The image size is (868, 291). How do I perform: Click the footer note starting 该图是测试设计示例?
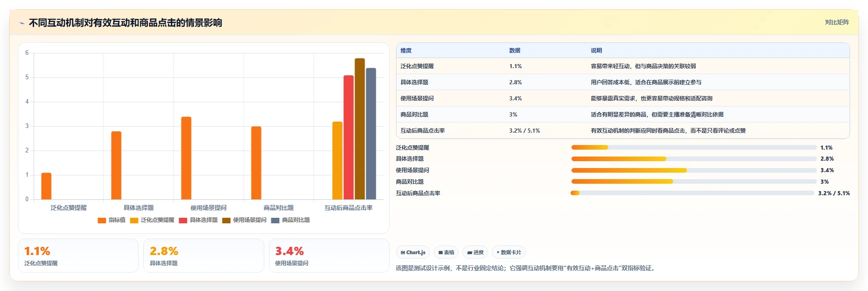pyautogui.click(x=526, y=268)
